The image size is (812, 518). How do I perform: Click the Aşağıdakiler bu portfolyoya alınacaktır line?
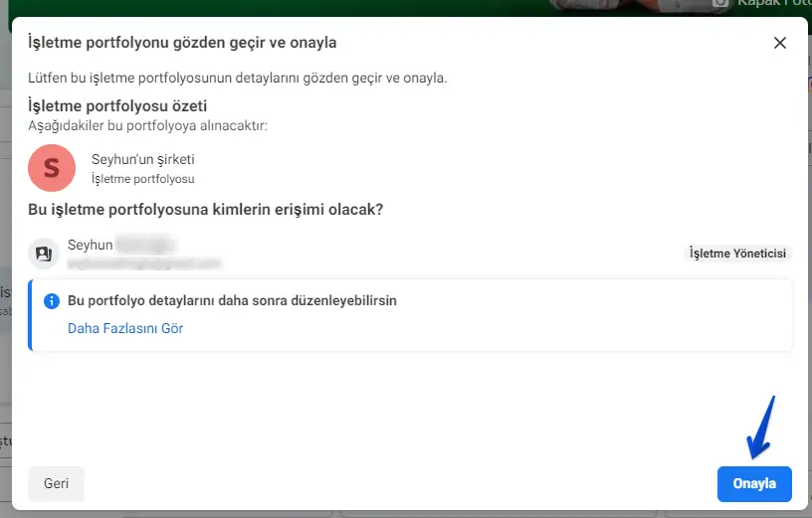click(147, 125)
